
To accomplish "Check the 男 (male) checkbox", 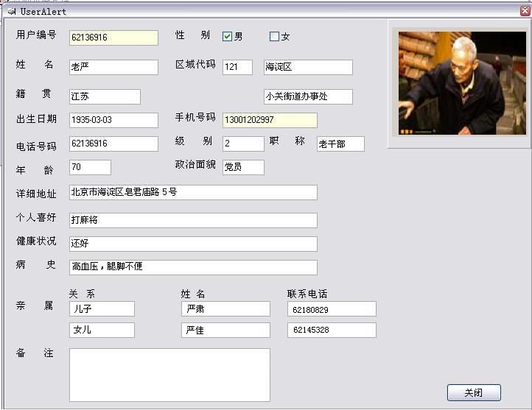I will pyautogui.click(x=227, y=36).
